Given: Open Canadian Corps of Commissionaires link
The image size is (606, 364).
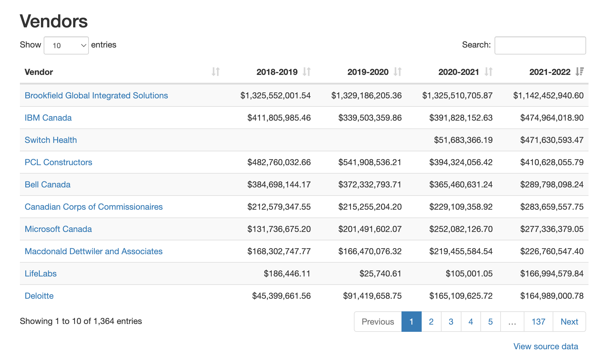Looking at the screenshot, I should [x=94, y=207].
